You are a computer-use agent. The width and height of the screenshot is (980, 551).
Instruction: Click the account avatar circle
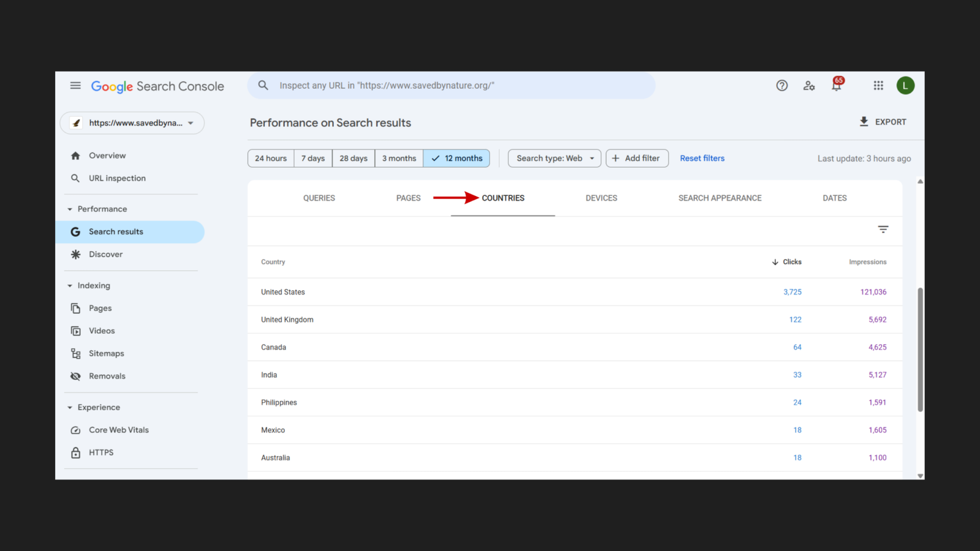pyautogui.click(x=905, y=85)
